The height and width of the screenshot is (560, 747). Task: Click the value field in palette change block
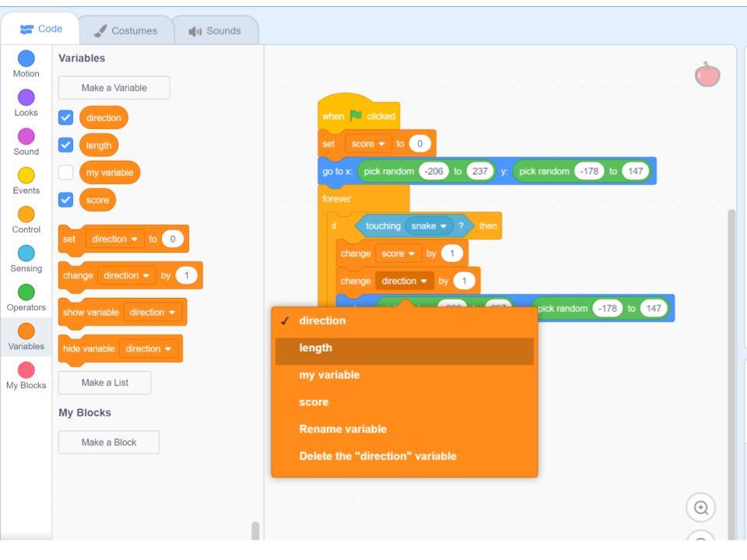(186, 275)
